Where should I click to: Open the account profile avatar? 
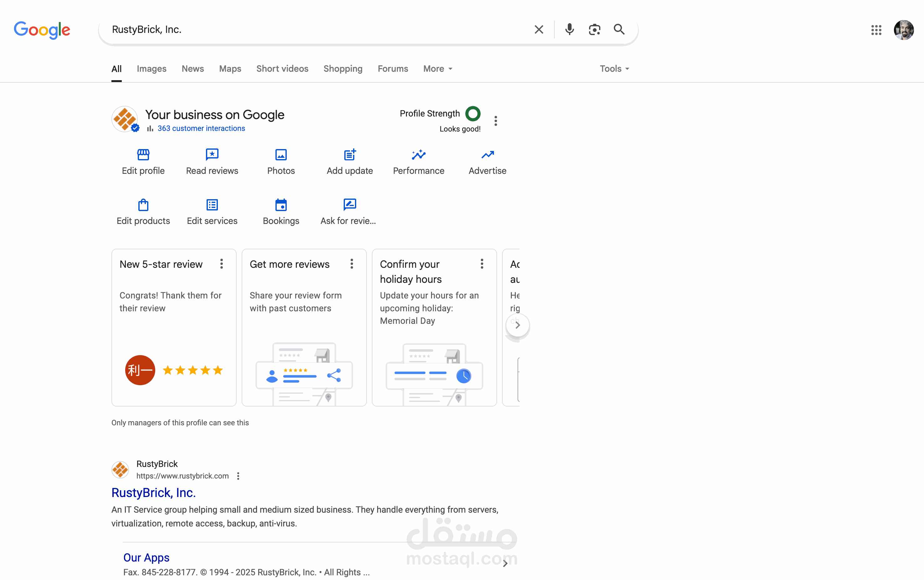click(903, 30)
